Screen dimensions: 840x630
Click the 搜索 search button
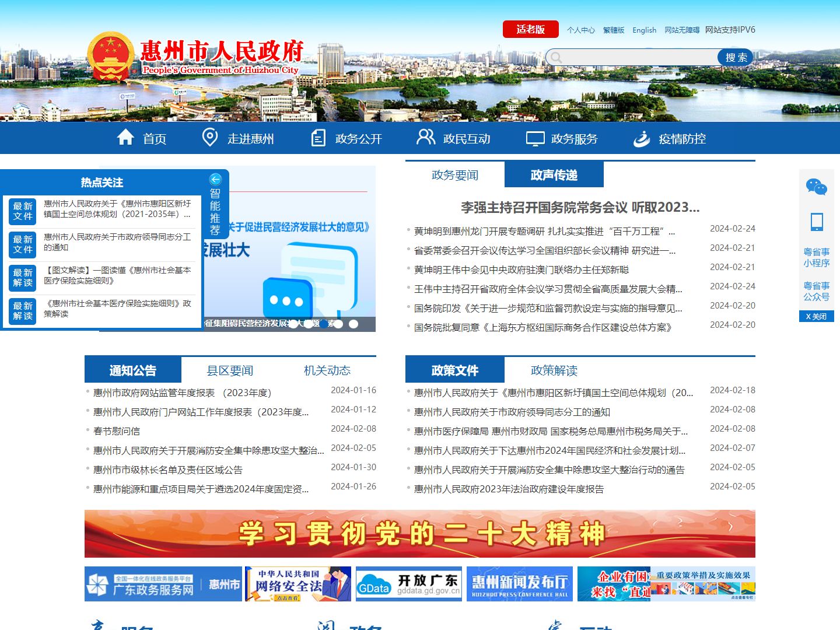(x=736, y=57)
